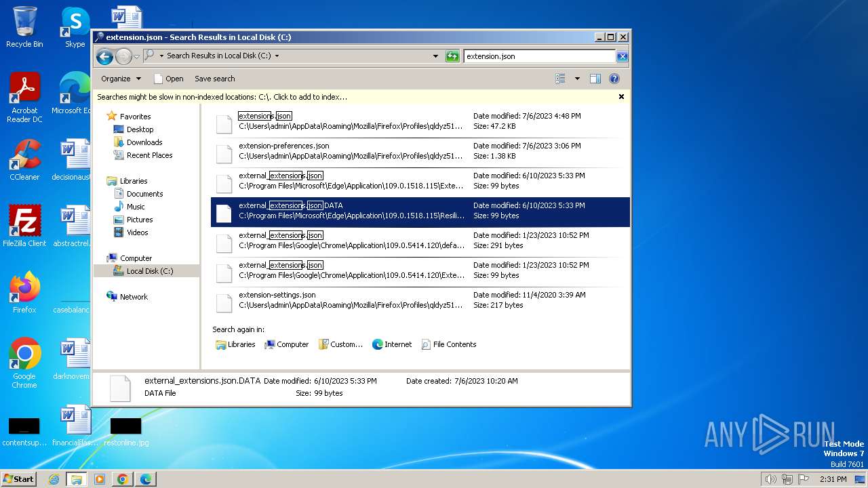Open the view options dropdown arrow
868x488 pixels.
[x=577, y=79]
